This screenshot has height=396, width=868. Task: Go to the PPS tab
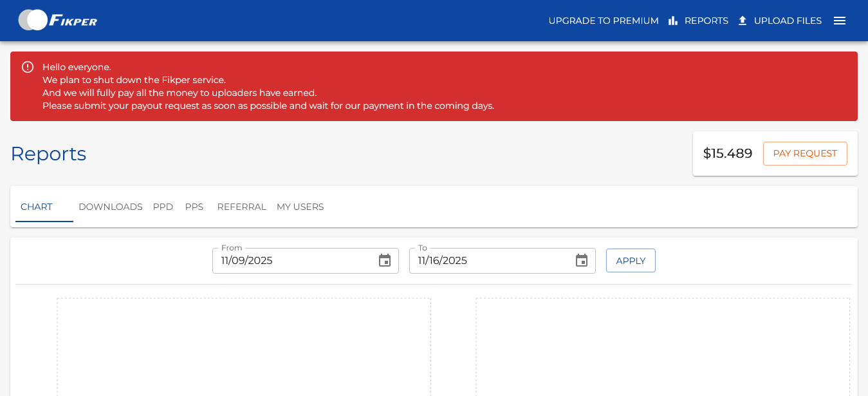pyautogui.click(x=194, y=207)
